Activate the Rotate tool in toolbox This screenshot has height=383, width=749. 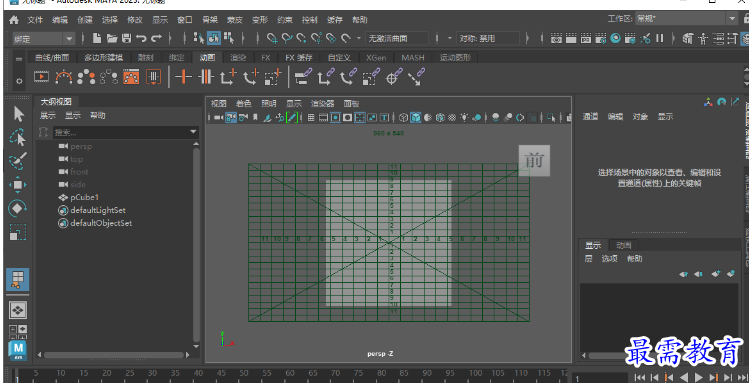(18, 208)
